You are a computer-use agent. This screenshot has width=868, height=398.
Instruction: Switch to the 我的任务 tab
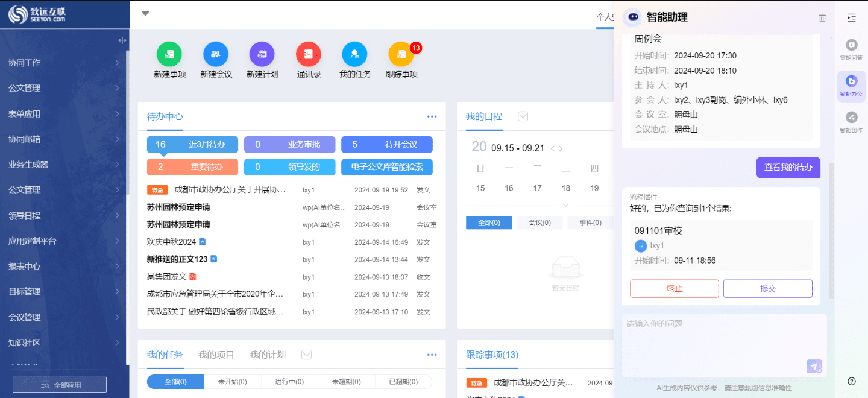[x=165, y=355]
